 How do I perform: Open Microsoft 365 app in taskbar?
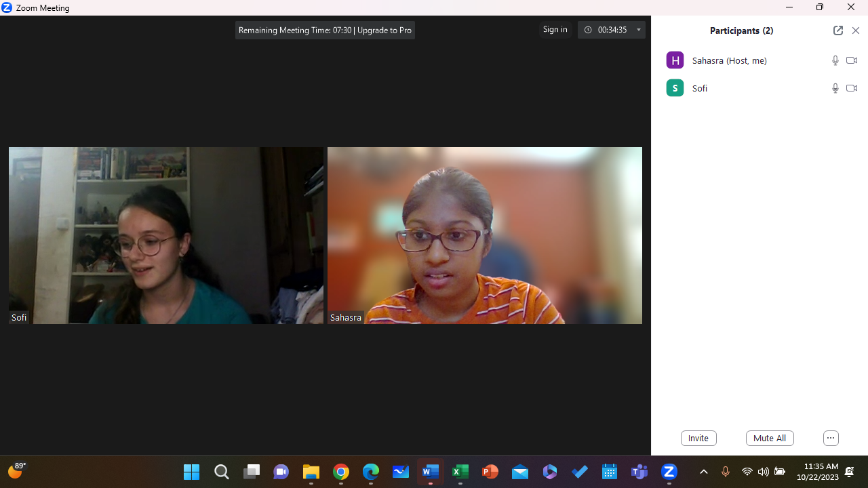[x=550, y=472]
